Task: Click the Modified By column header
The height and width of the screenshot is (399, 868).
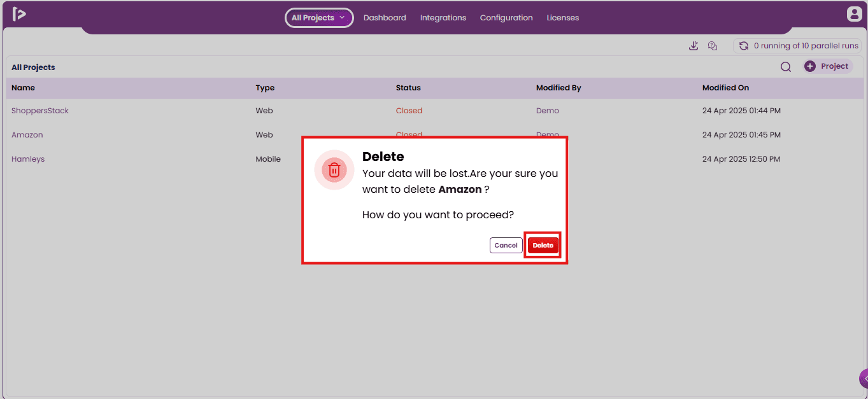Action: point(559,88)
